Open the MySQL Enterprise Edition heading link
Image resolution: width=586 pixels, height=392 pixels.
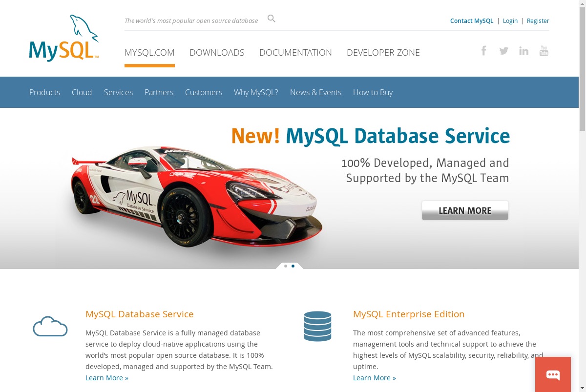tap(409, 314)
